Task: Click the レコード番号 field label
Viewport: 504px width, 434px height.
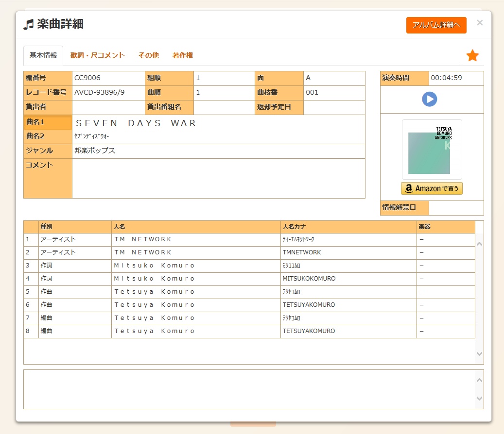Action: click(46, 92)
